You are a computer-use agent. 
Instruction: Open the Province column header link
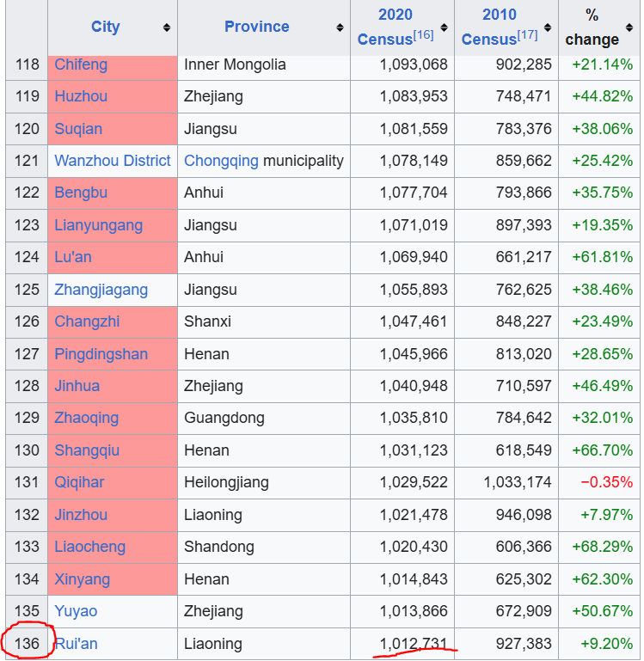coord(257,27)
